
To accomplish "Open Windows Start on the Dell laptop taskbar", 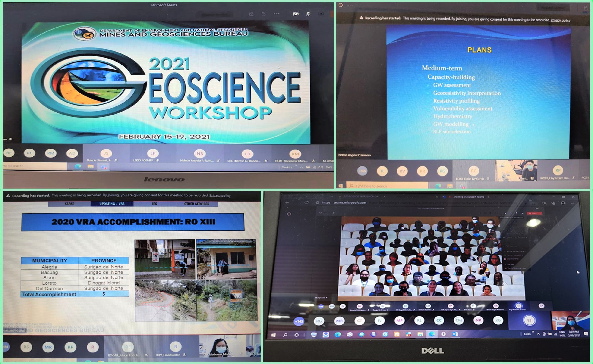I will click(273, 335).
